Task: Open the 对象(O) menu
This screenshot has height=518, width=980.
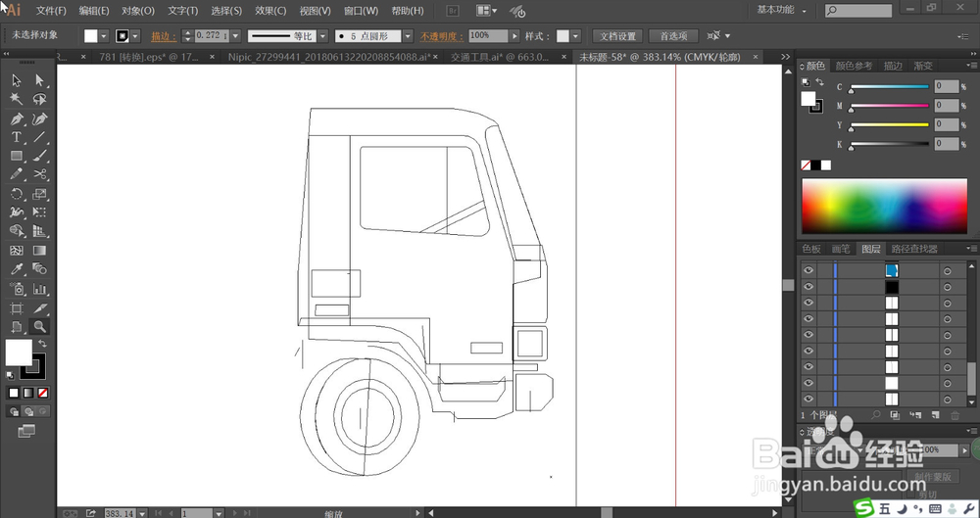Action: pos(138,11)
